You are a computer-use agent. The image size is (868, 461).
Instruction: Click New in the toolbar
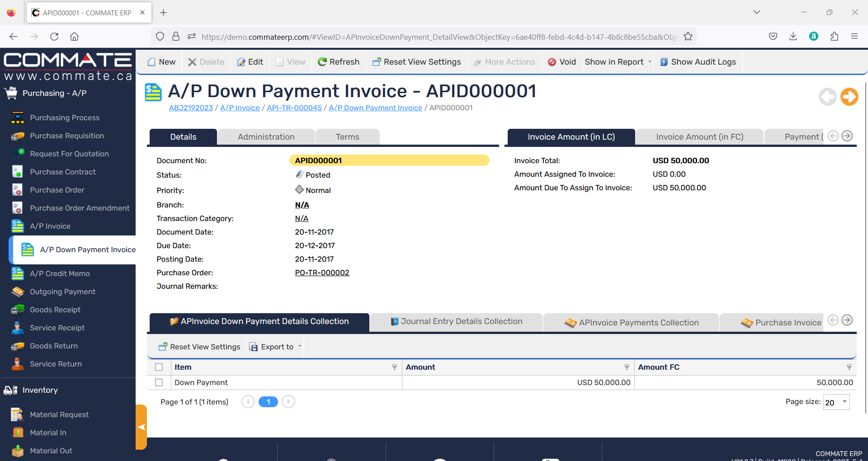tap(161, 62)
